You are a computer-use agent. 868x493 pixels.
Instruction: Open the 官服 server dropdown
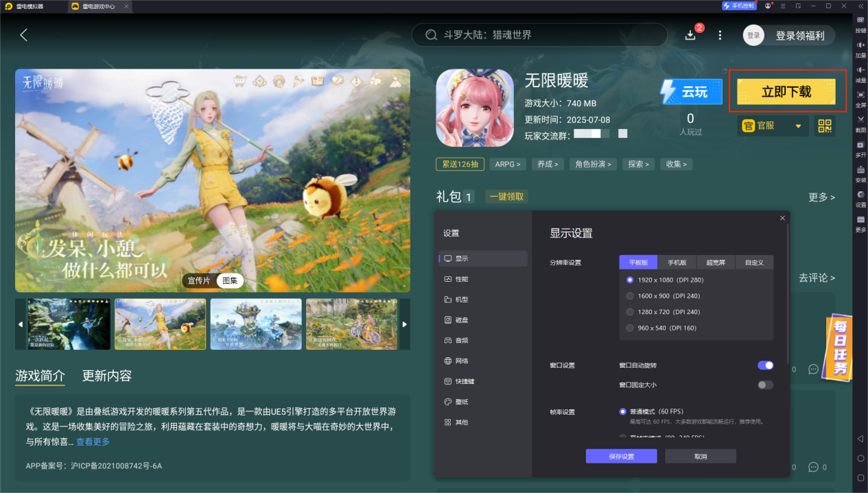click(773, 126)
